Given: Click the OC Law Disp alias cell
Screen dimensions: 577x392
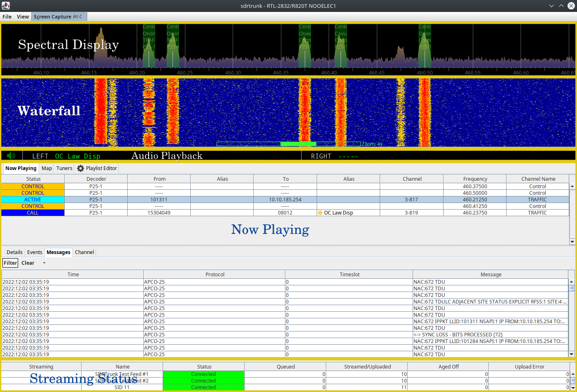Looking at the screenshot, I should (348, 213).
